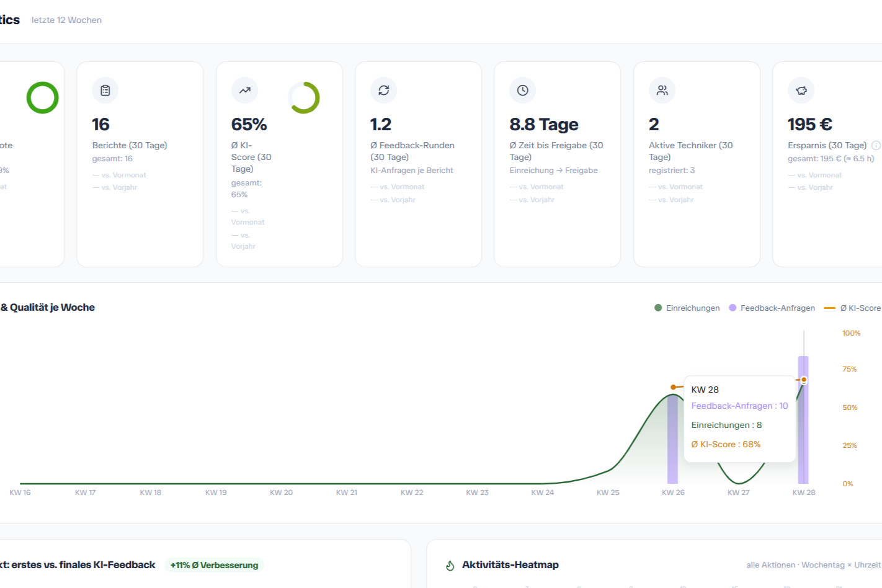882x588 pixels.
Task: Click the clock icon on Zeit bis Freigabe card
Action: (523, 91)
